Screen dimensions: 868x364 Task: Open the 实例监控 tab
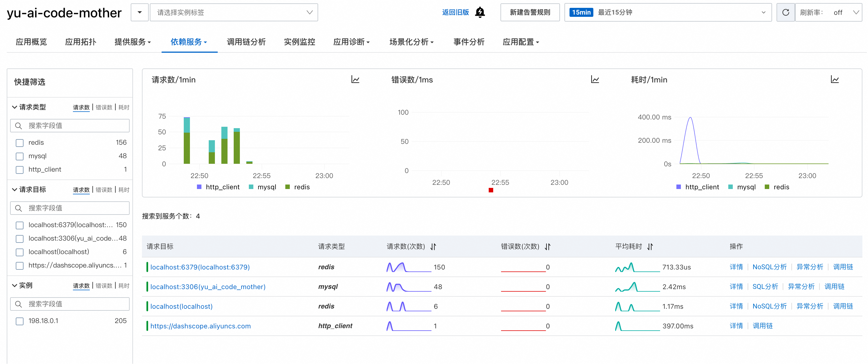(x=299, y=42)
